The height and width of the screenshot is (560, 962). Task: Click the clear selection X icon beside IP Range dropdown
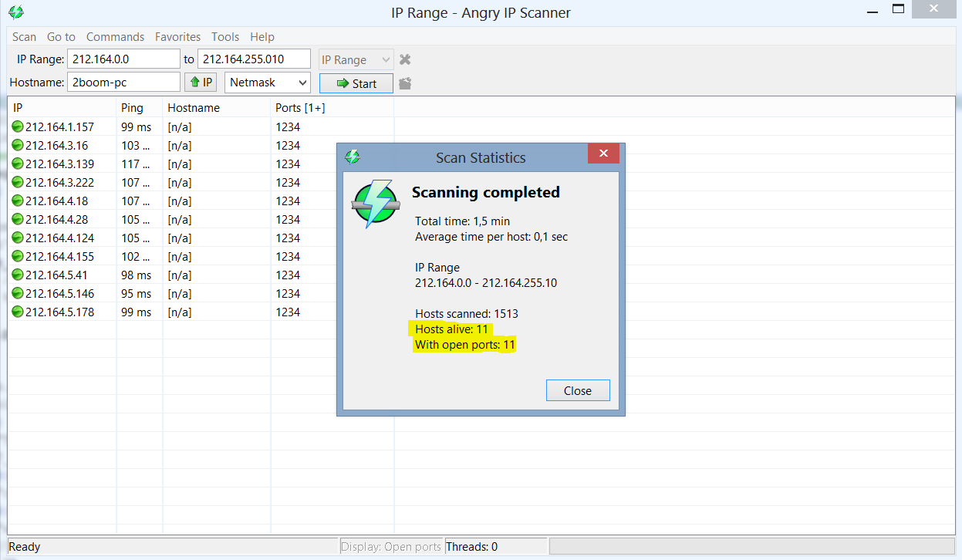pyautogui.click(x=405, y=59)
